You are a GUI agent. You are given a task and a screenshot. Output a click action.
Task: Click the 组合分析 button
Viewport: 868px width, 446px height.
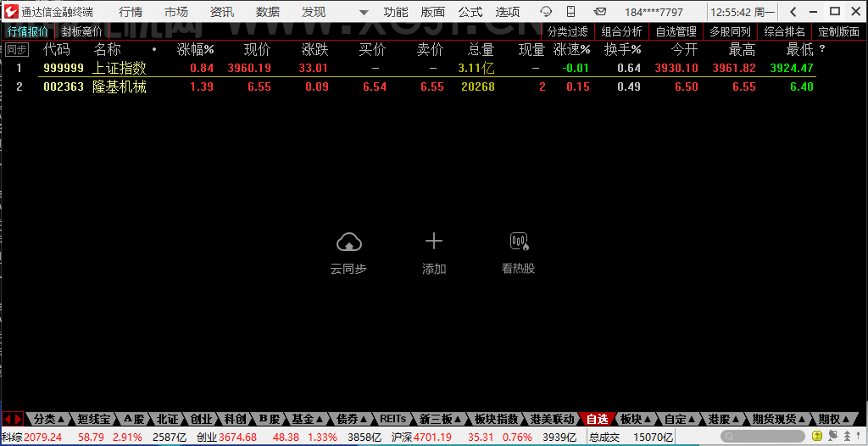(x=621, y=31)
